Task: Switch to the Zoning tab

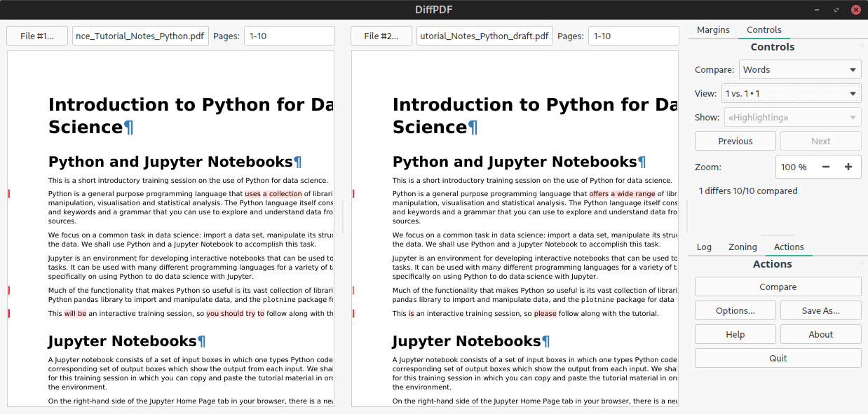Action: tap(742, 247)
